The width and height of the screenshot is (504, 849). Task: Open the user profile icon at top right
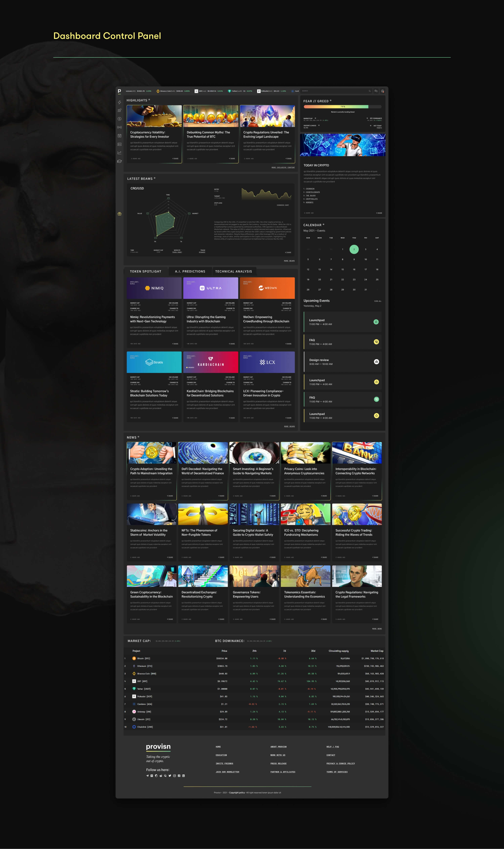(x=382, y=91)
